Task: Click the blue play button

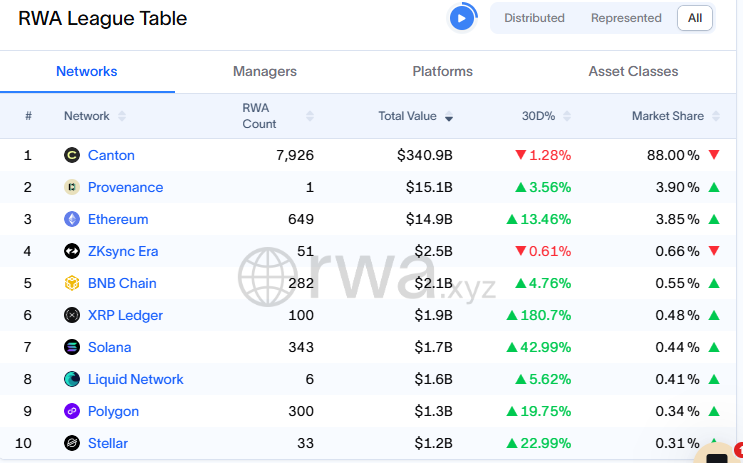Action: pyautogui.click(x=462, y=18)
